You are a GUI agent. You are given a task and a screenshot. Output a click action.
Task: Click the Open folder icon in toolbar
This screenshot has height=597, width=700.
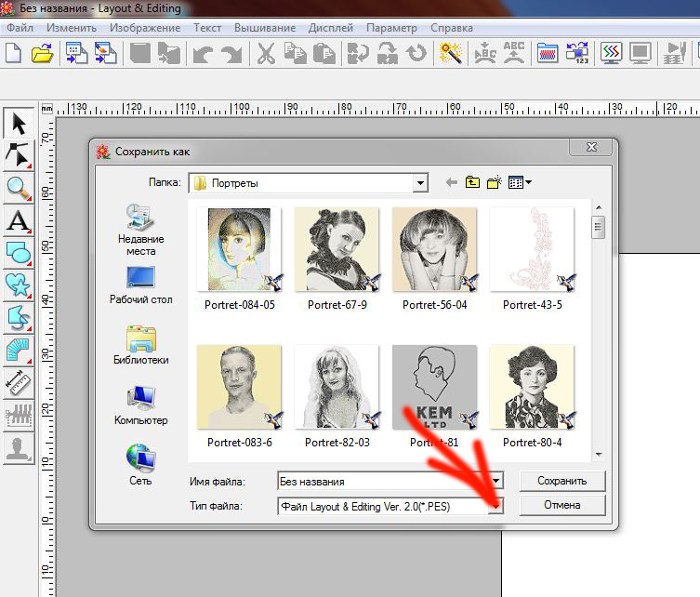point(42,53)
